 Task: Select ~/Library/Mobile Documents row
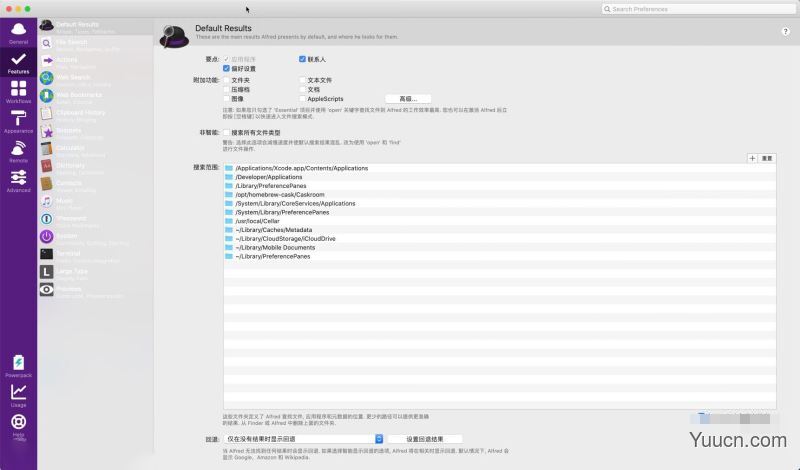click(499, 248)
